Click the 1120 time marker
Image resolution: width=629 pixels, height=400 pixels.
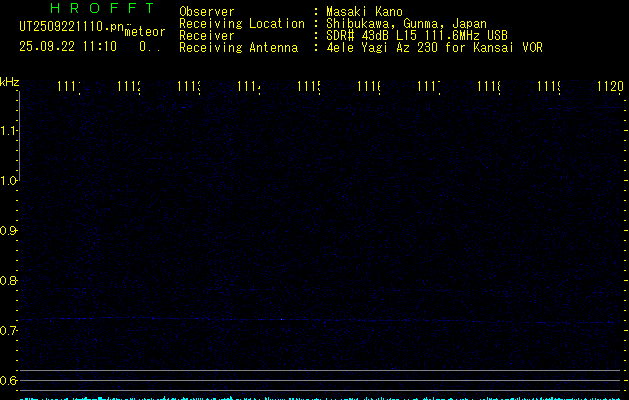coord(610,86)
